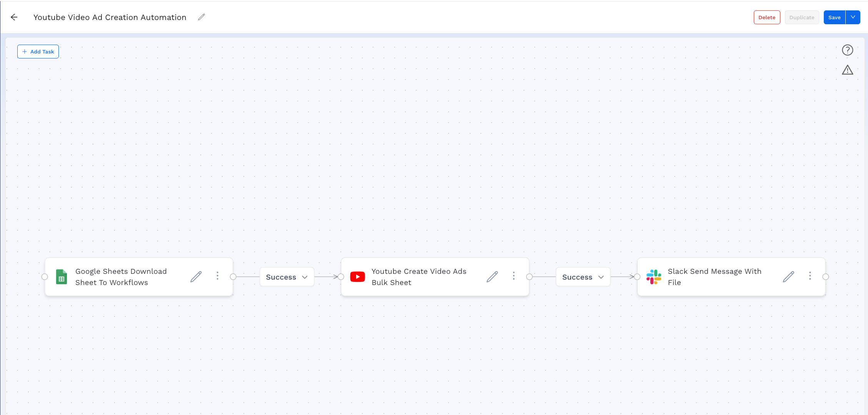Open more options for Google Sheets task
This screenshot has width=868, height=415.
coord(217,276)
